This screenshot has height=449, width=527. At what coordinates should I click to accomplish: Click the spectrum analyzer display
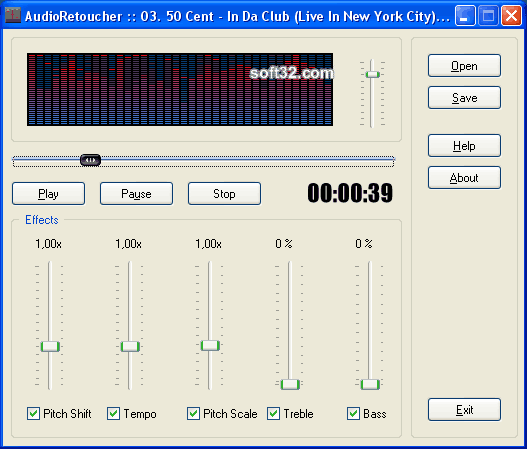click(x=180, y=89)
